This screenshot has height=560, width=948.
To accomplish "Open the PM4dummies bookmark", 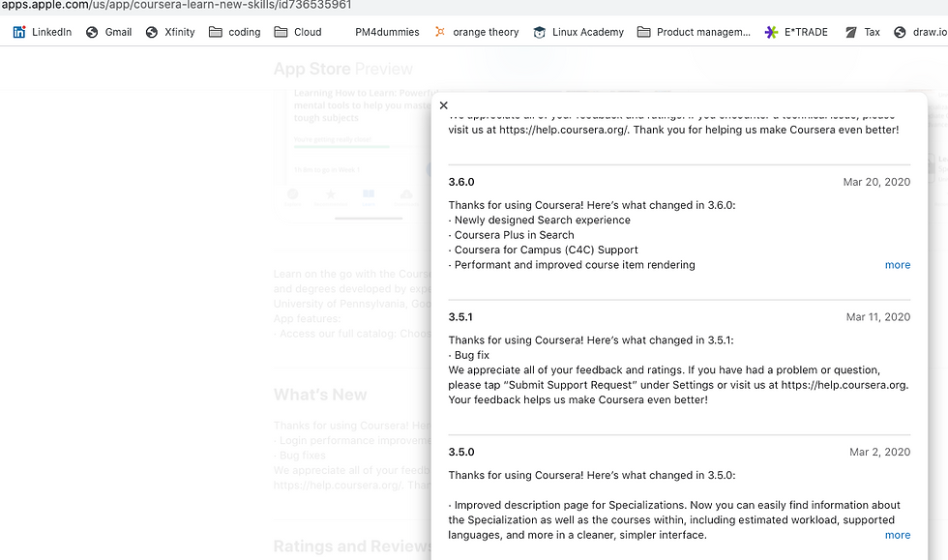I will (387, 32).
